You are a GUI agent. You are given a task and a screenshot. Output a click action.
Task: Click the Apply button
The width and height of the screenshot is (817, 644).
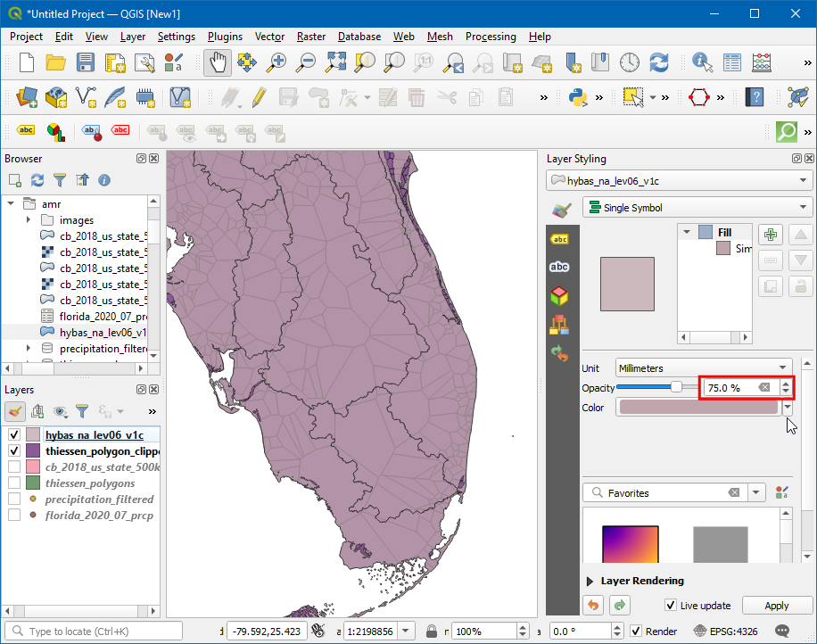click(776, 606)
